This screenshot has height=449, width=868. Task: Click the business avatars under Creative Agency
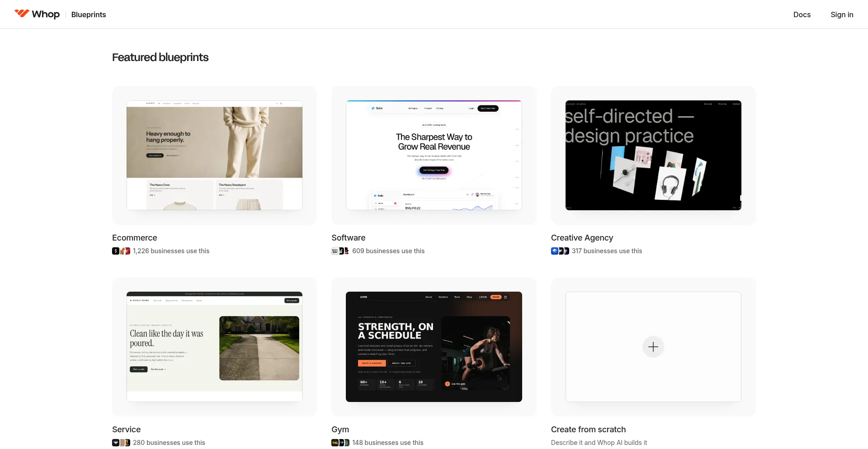tap(560, 251)
